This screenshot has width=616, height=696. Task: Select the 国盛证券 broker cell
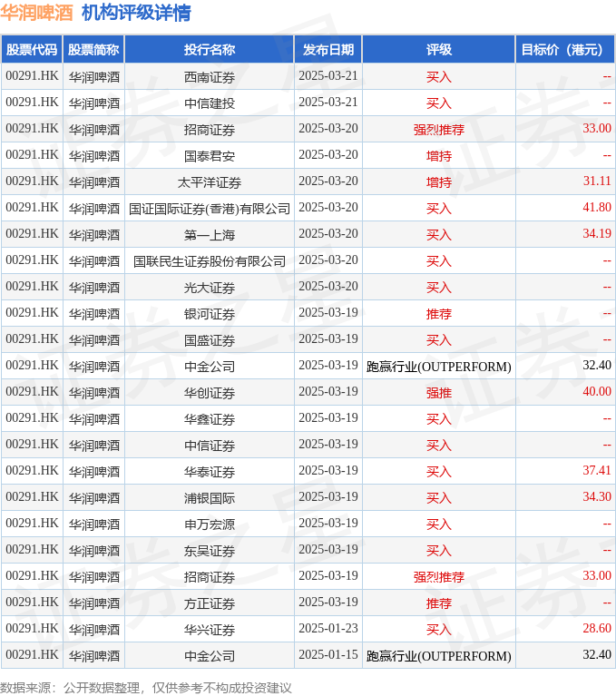click(x=210, y=340)
